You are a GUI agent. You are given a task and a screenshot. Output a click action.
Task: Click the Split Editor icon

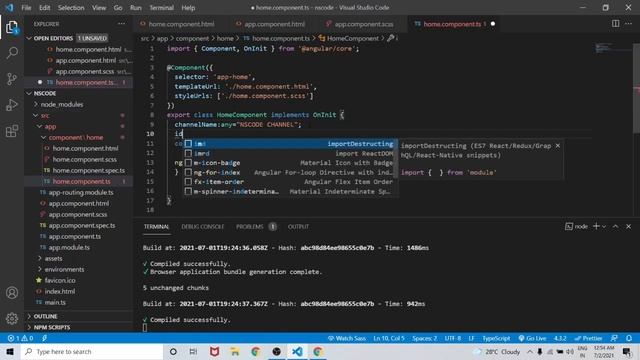point(616,24)
